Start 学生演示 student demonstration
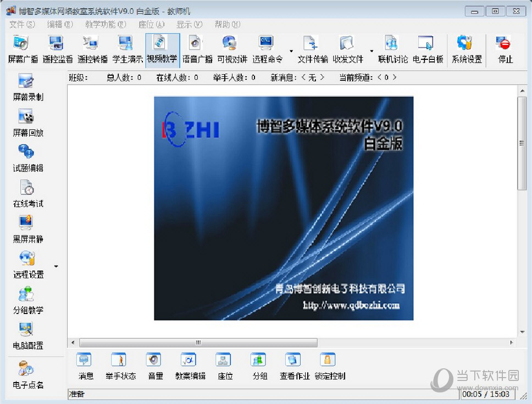The image size is (532, 404). [128, 49]
